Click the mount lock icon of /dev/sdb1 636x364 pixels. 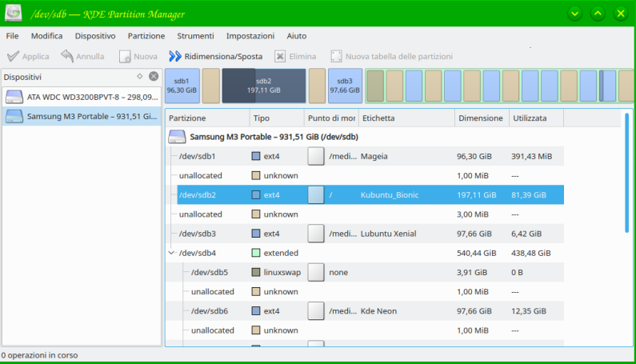pyautogui.click(x=316, y=156)
